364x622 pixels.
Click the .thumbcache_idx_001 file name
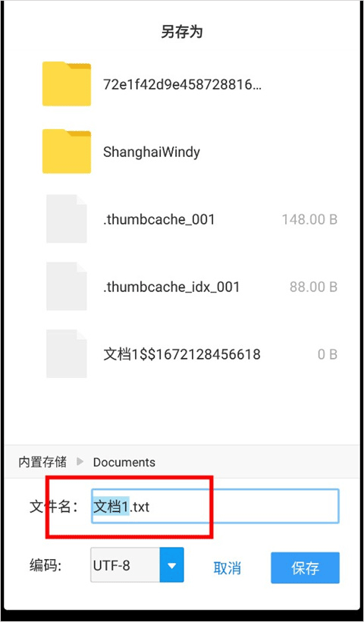pos(171,287)
